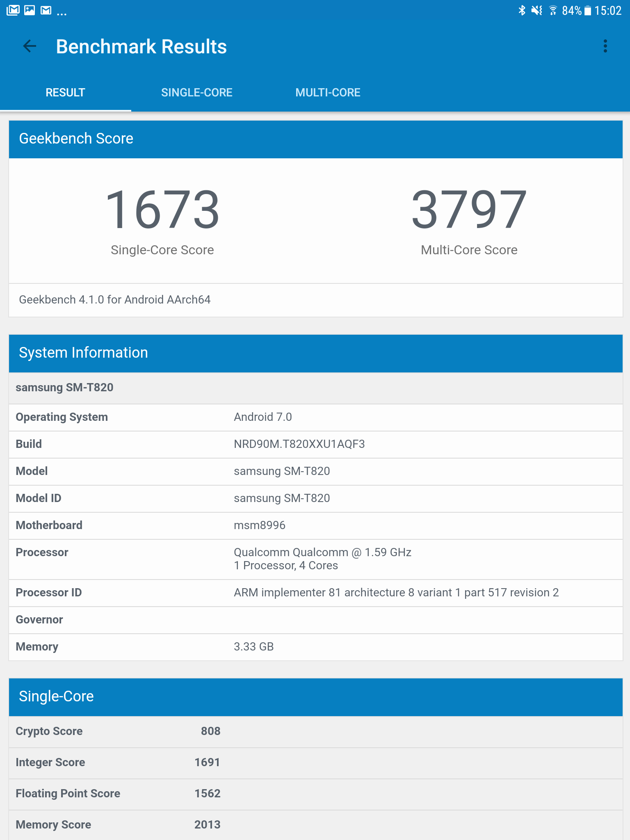This screenshot has height=840, width=630.
Task: Tap the 84% battery percentage
Action: coord(572,10)
